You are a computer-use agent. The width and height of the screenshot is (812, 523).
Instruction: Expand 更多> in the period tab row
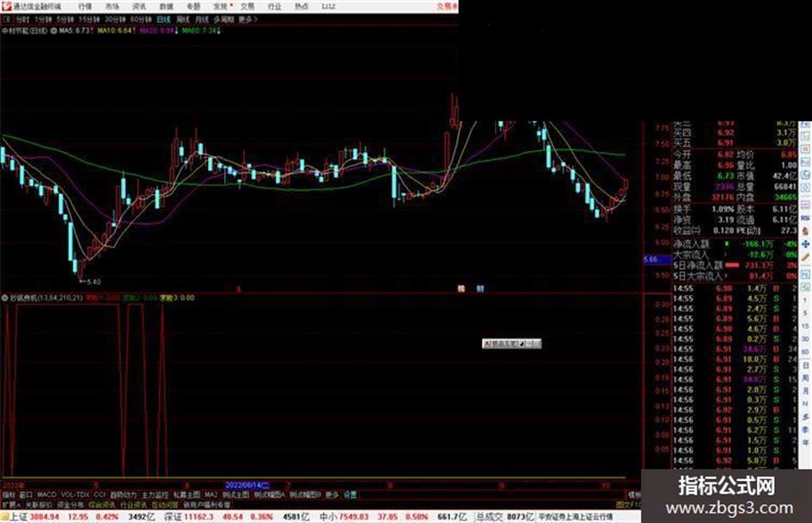248,20
